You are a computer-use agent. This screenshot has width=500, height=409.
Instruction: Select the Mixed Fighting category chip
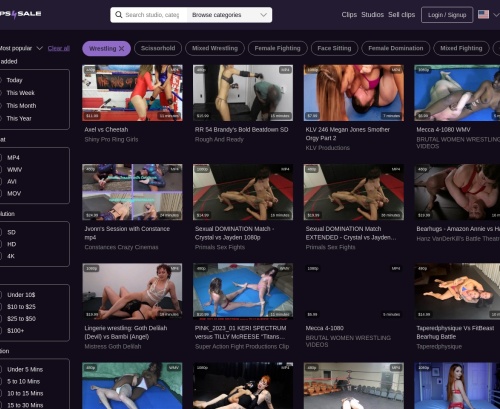point(461,48)
